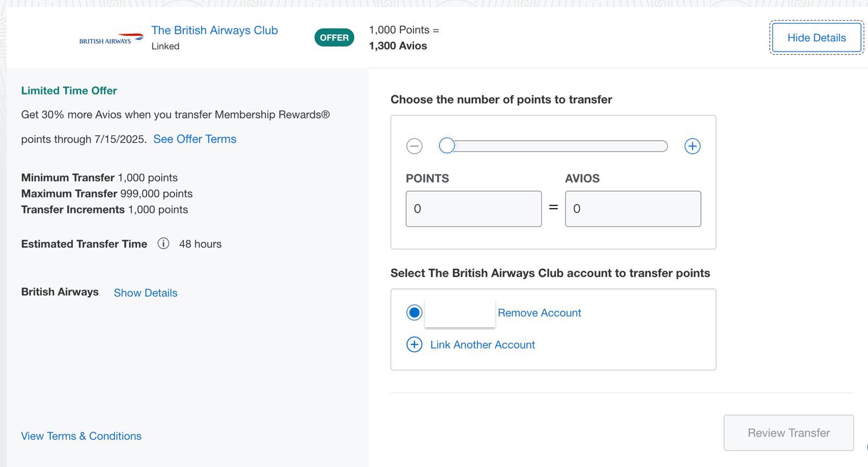Click the blank account name box

pyautogui.click(x=460, y=313)
